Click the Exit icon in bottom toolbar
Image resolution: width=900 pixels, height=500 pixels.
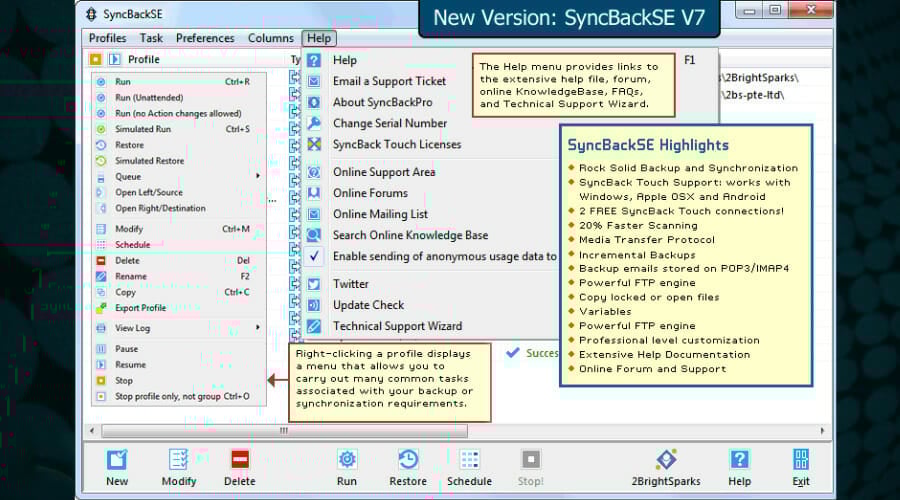pyautogui.click(x=801, y=460)
